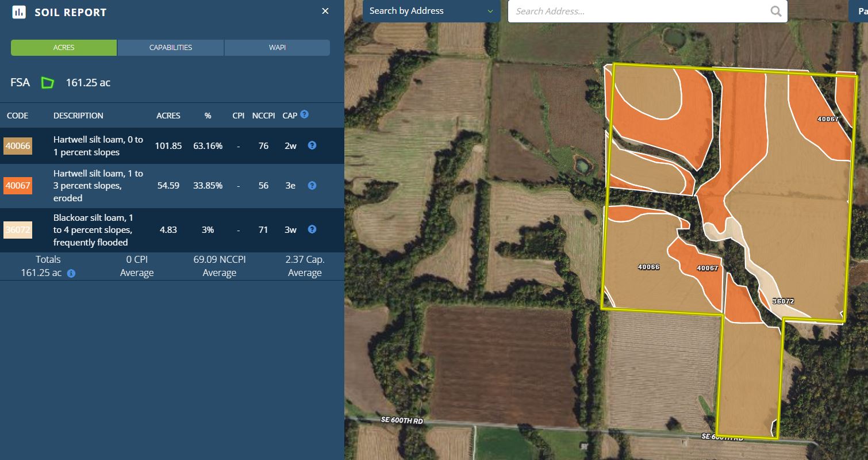Viewport: 868px width, 460px height.
Task: Click help icon for the 36072 Blackoar row
Action: [x=312, y=229]
